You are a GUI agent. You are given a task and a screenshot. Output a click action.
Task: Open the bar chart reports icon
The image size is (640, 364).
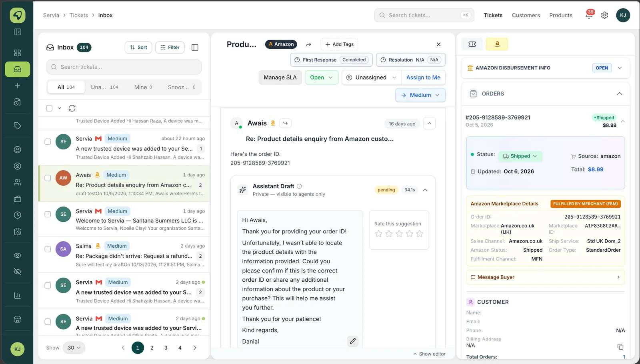tap(17, 296)
